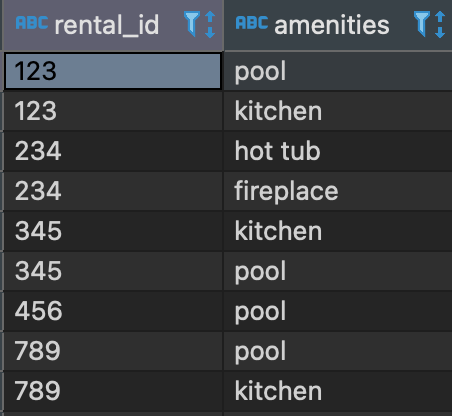Image resolution: width=452 pixels, height=416 pixels.
Task: Select the pool cell in the 789 row
Action: (338, 351)
